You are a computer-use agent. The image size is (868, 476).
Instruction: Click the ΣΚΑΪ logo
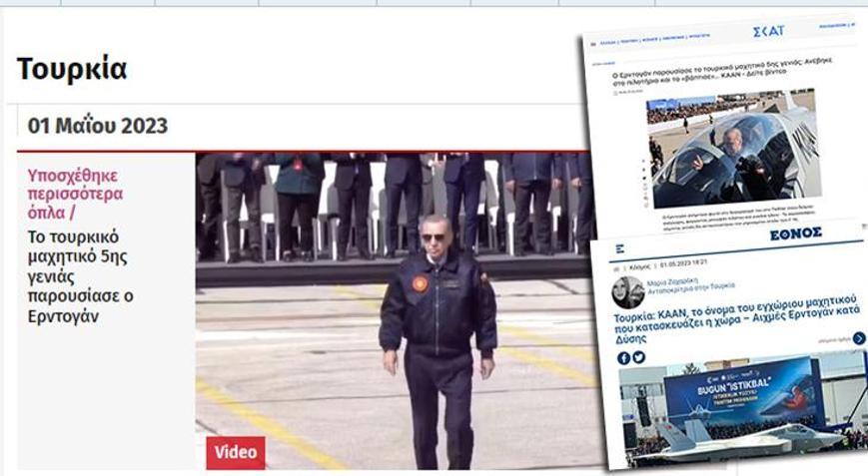point(769,32)
